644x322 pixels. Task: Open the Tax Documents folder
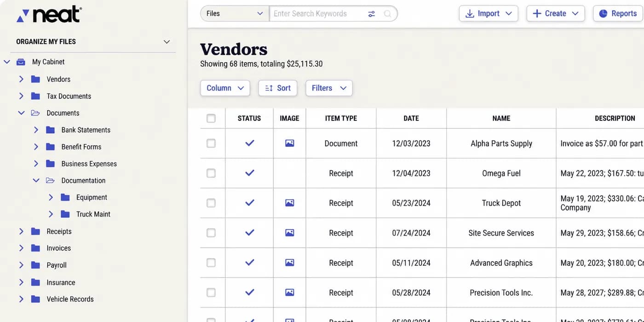69,96
